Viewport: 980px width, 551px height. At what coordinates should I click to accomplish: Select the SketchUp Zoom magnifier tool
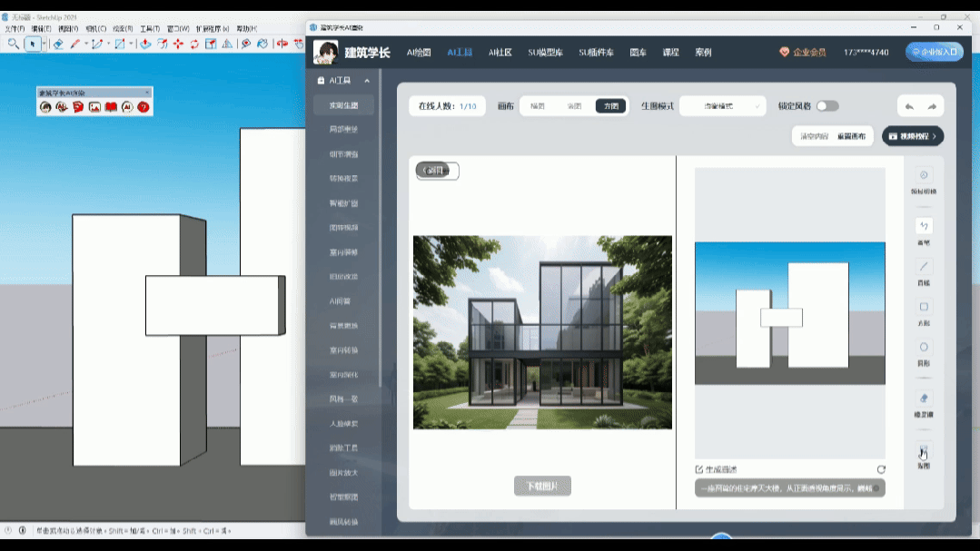(x=13, y=44)
